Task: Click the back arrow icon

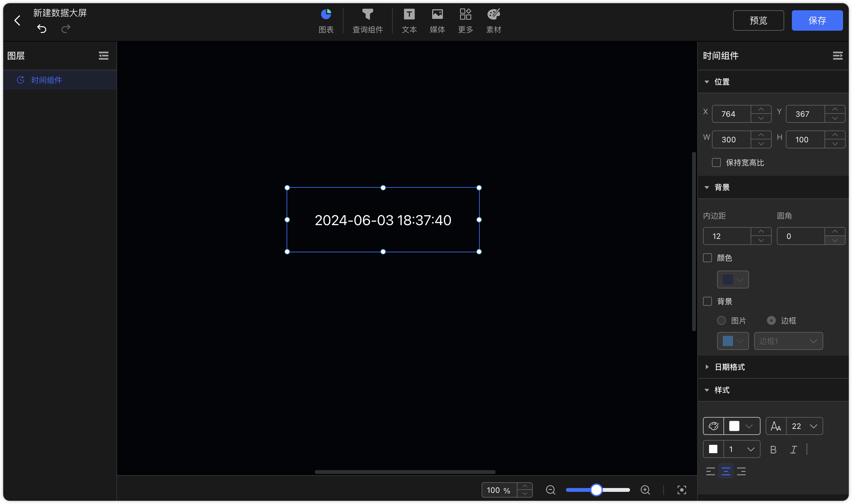Action: pyautogui.click(x=17, y=20)
